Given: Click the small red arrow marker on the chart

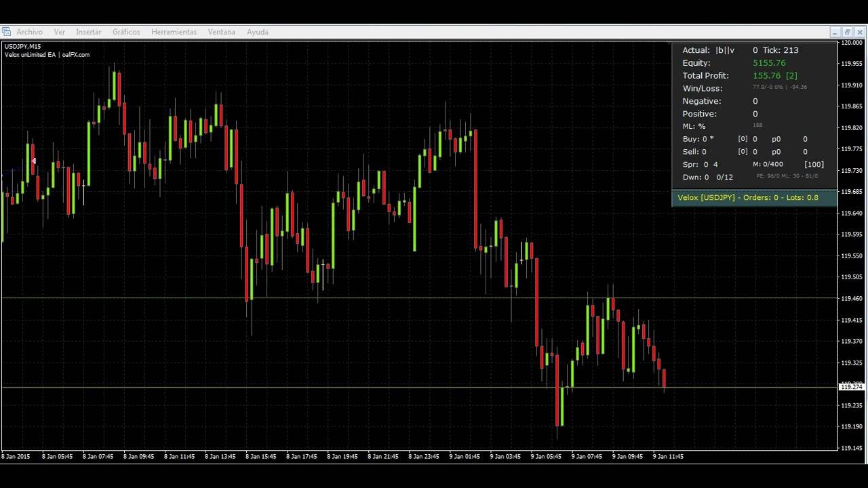Looking at the screenshot, I should pos(33,161).
